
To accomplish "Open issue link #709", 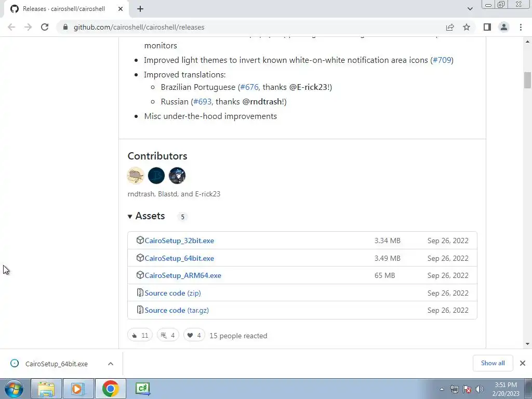I will coord(442,60).
